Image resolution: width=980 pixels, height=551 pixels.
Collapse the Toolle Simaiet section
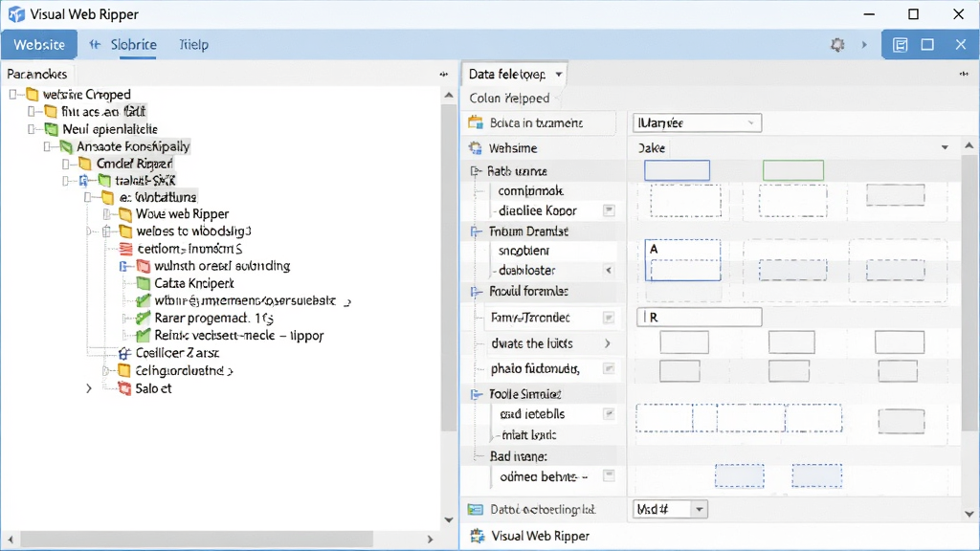477,394
